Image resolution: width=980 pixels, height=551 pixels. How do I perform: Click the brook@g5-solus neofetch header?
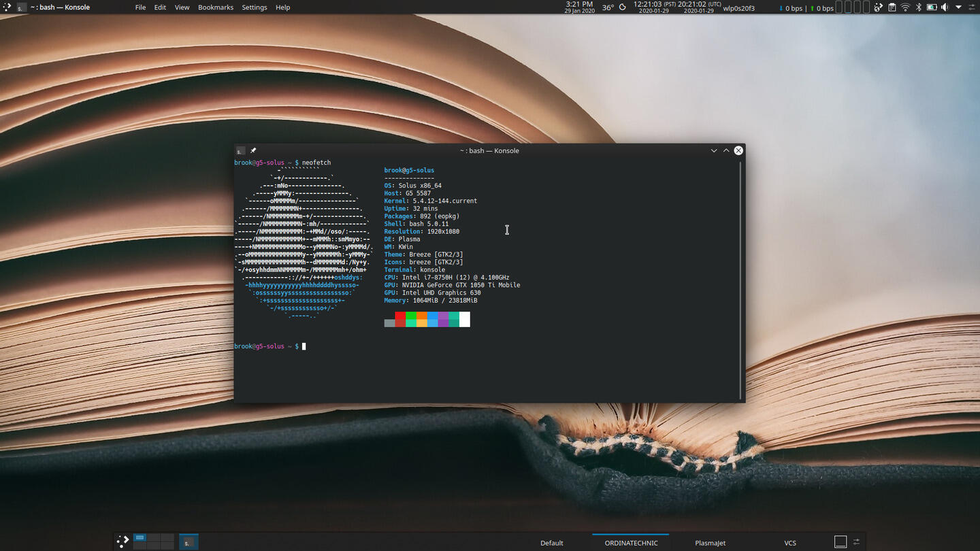coord(409,171)
